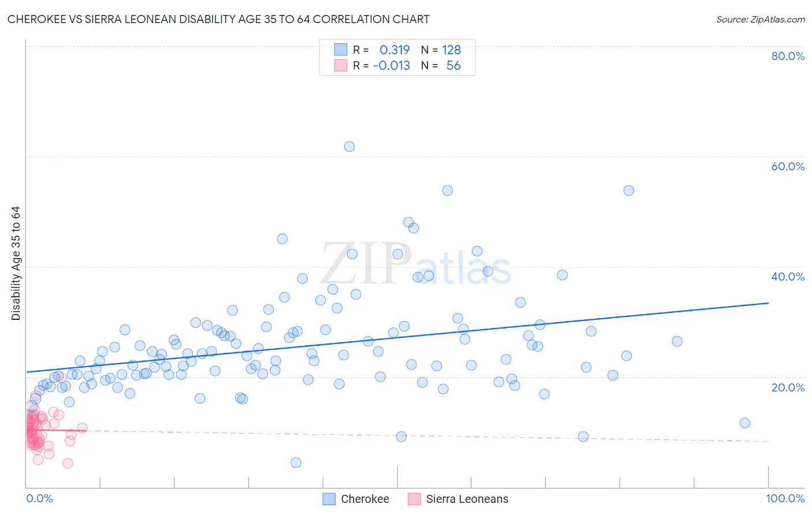Click the lowest Cherokee data point near 5%
This screenshot has width=812, height=515.
(296, 462)
